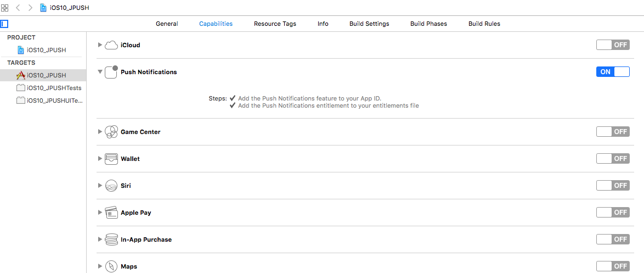
Task: Click the iOS10_JPUSH breadcrumb title
Action: click(x=69, y=8)
